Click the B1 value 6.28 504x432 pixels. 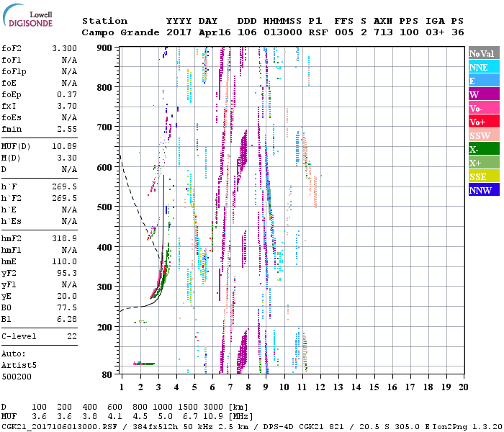point(67,320)
